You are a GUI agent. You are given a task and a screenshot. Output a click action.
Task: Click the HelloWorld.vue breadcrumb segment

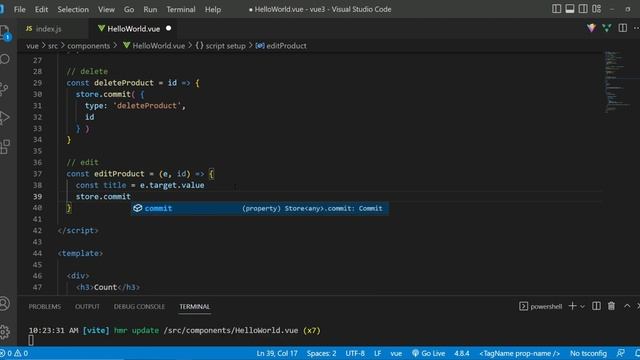(154, 46)
